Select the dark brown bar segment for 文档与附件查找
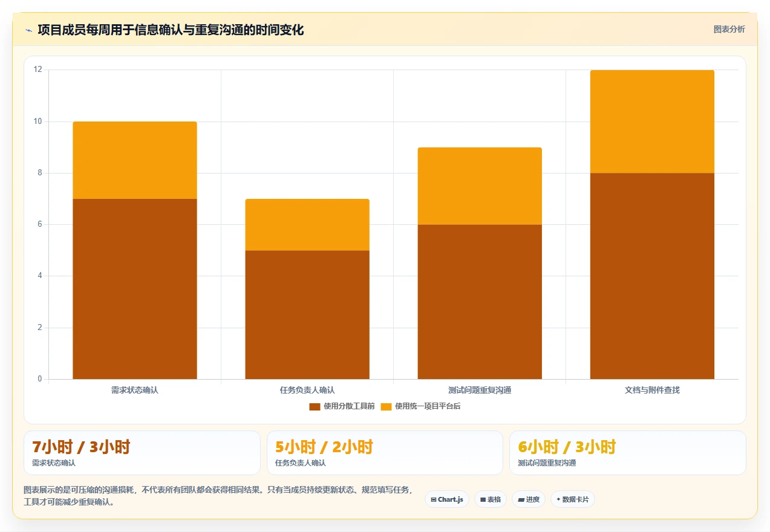 pyautogui.click(x=652, y=276)
